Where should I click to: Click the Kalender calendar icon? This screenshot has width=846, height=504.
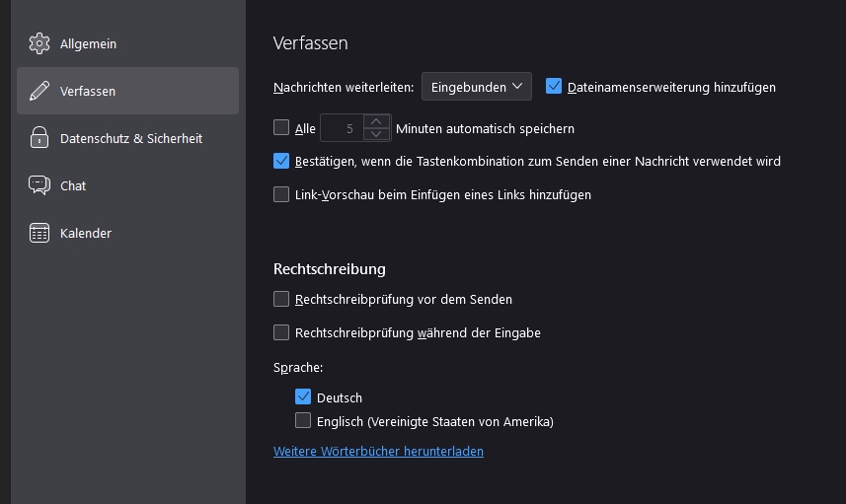pyautogui.click(x=39, y=233)
